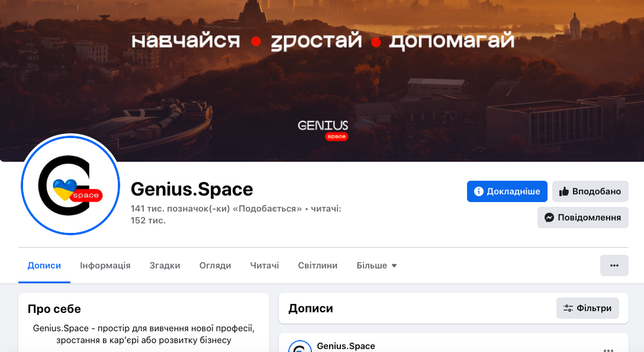The height and width of the screenshot is (352, 644).
Task: Click the Genius.Space post author link
Action: (346, 346)
